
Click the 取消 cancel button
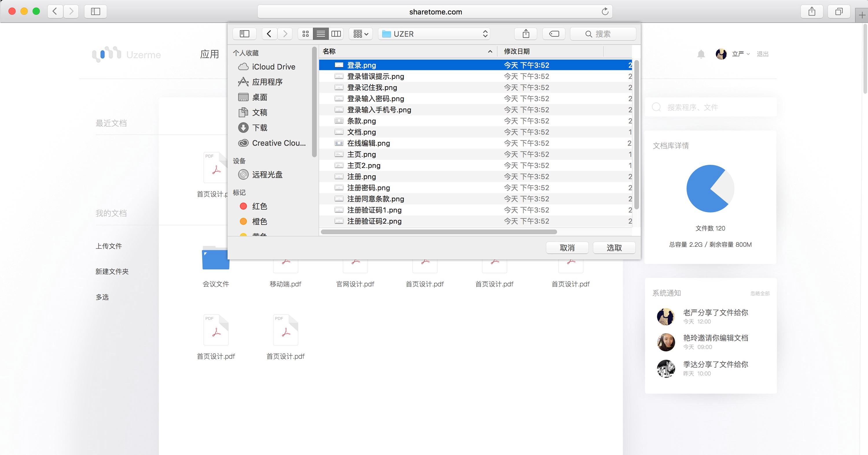pos(567,248)
